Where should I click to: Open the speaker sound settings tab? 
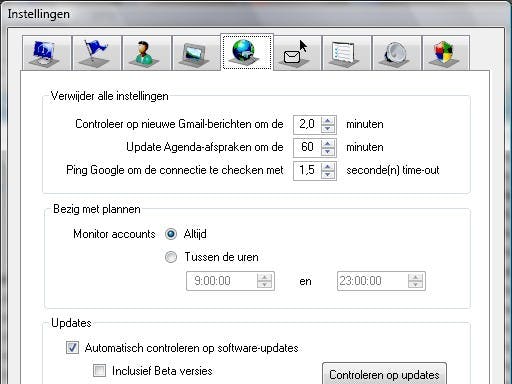click(x=397, y=53)
